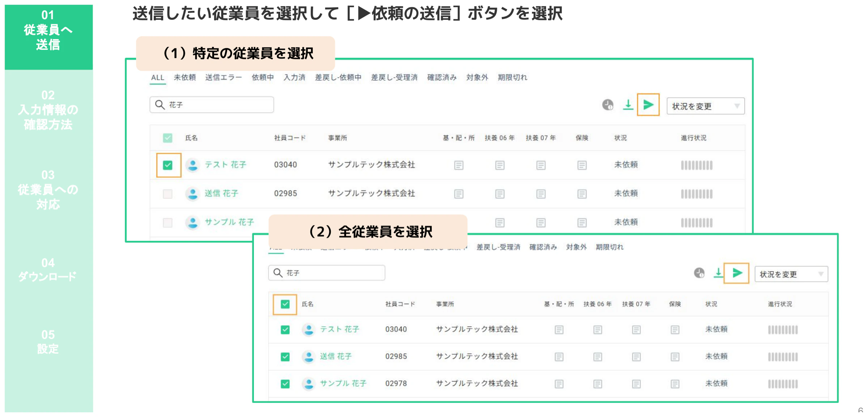Switch to the 入力済 tab in upper panel
Viewport: 868px width, 417px height.
tap(294, 77)
